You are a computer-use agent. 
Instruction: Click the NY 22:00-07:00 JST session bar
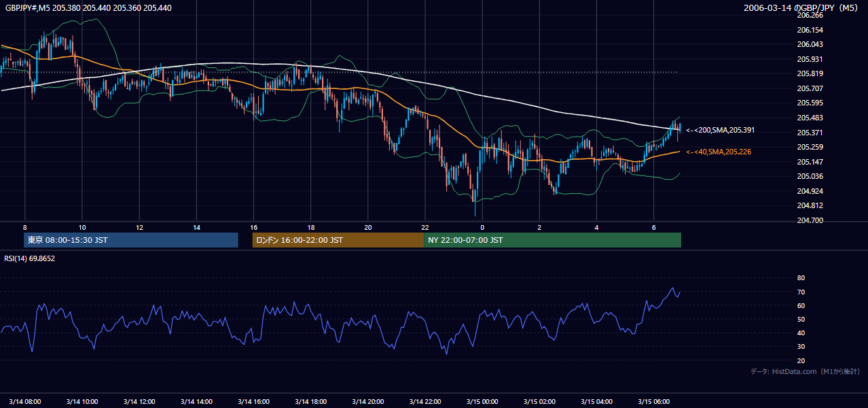point(552,240)
